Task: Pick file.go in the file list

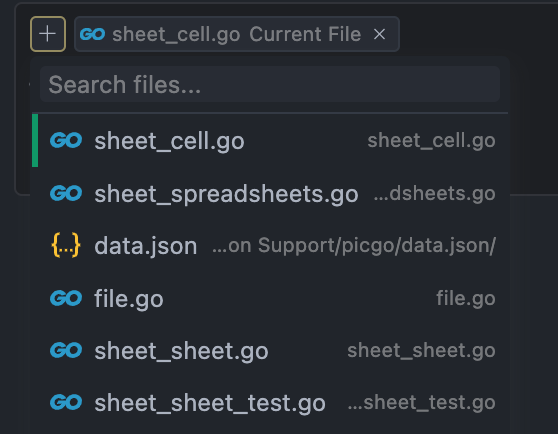Action: pos(270,298)
